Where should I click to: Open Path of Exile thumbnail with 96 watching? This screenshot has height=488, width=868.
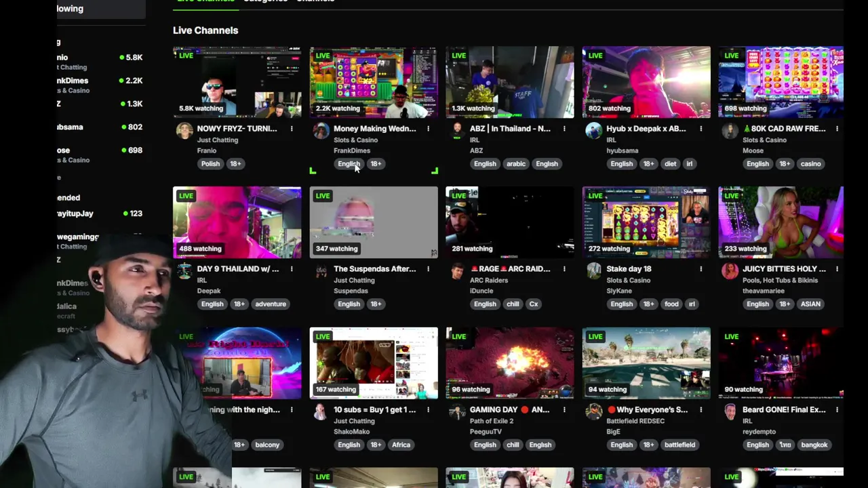(510, 363)
